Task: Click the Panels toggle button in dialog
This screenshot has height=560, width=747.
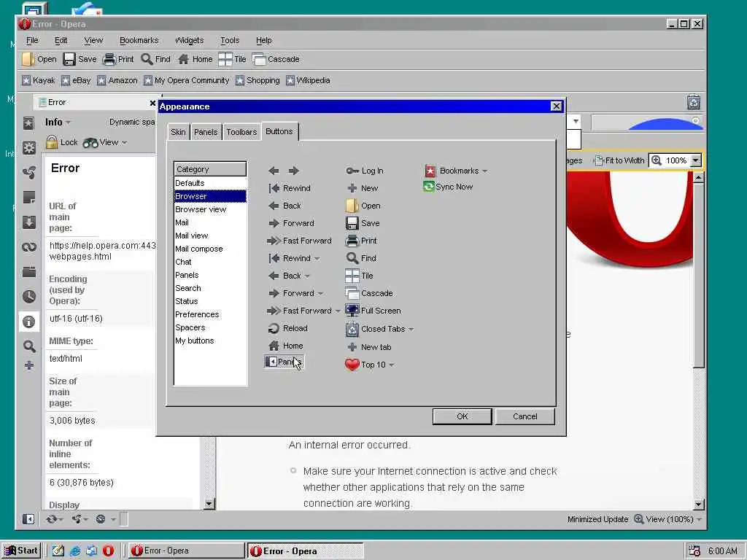Action: click(x=284, y=362)
